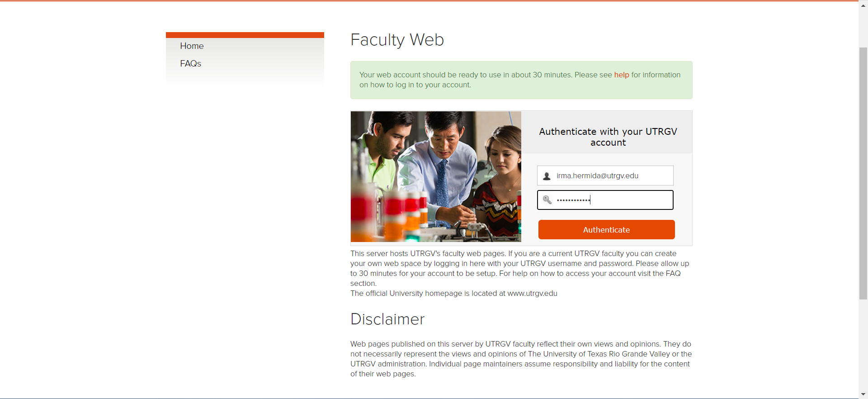Image resolution: width=868 pixels, height=399 pixels.
Task: Click the Authenticate with your UTRGV account heading
Action: 608,137
